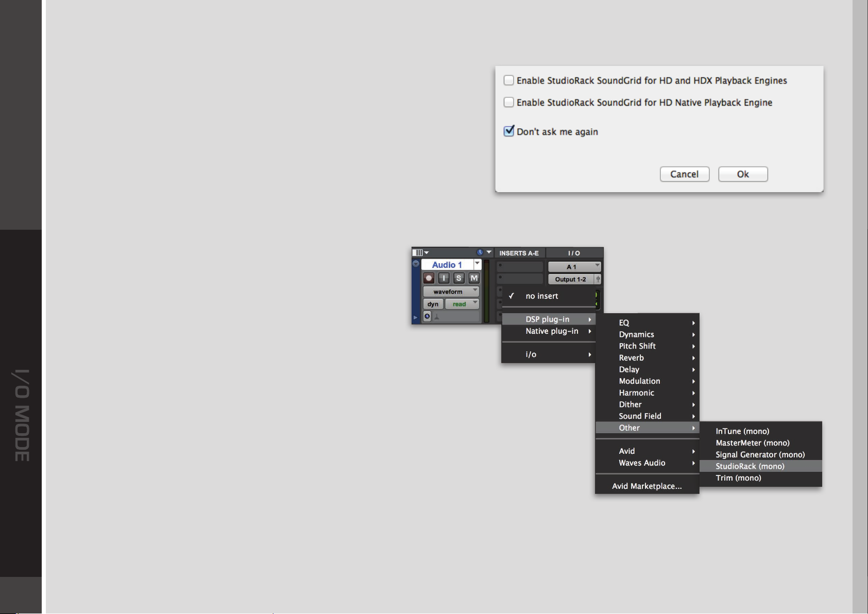This screenshot has width=868, height=614.
Task: Expand the Reverb plug-in category
Action: point(648,358)
